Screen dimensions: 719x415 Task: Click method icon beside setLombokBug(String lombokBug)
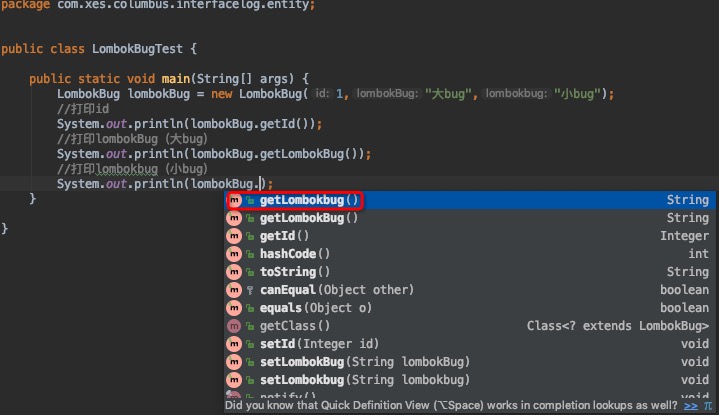click(234, 362)
